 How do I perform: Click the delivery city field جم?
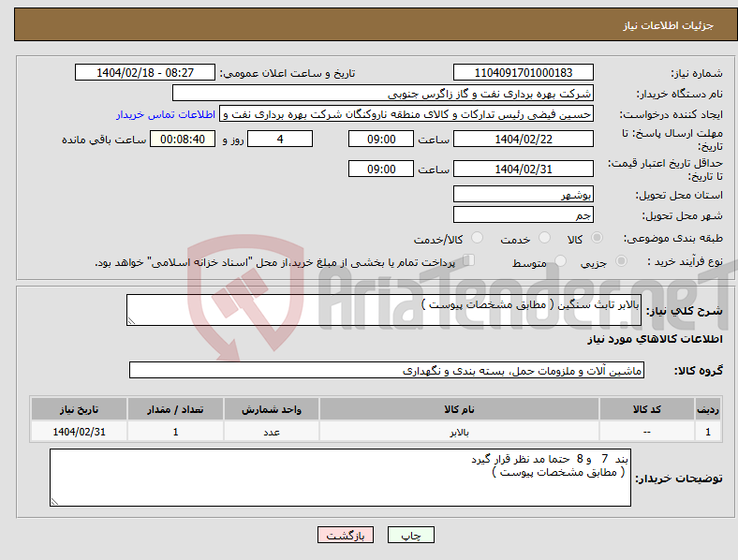pos(524,214)
